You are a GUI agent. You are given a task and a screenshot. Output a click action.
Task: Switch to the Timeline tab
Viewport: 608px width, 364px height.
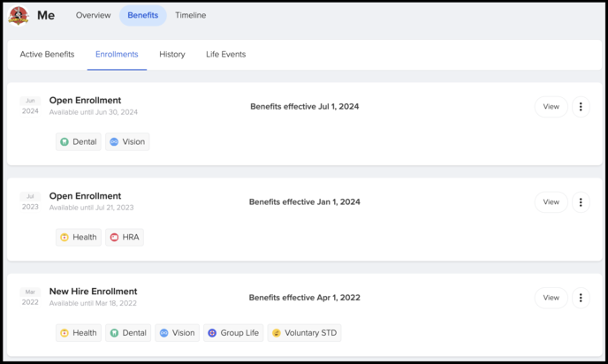coord(190,16)
